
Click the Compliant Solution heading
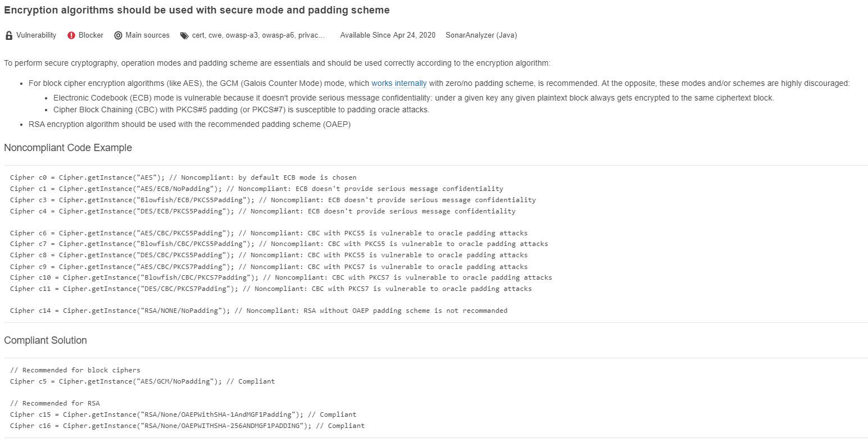pyautogui.click(x=46, y=340)
